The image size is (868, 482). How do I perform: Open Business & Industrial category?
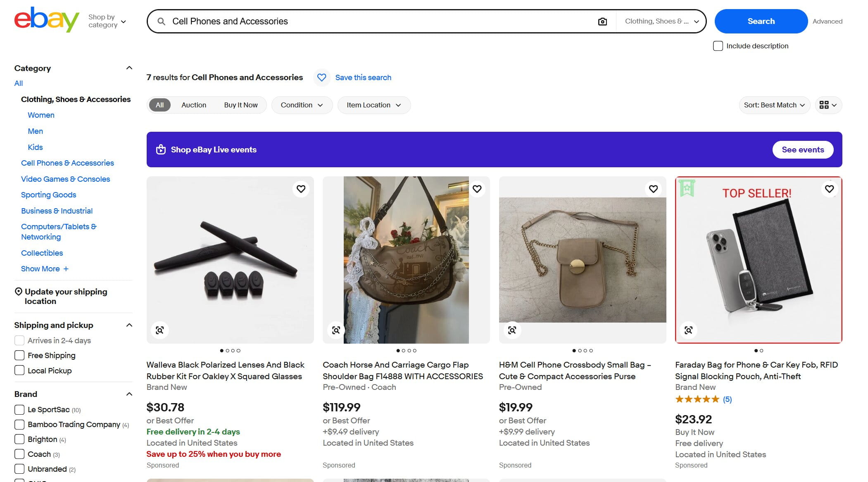click(57, 211)
